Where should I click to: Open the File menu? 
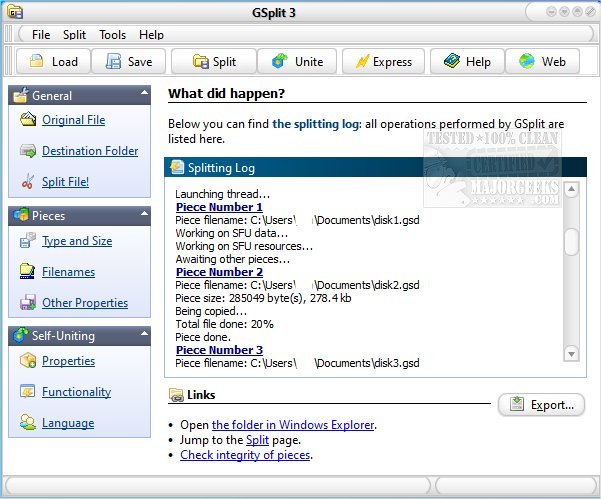41,35
